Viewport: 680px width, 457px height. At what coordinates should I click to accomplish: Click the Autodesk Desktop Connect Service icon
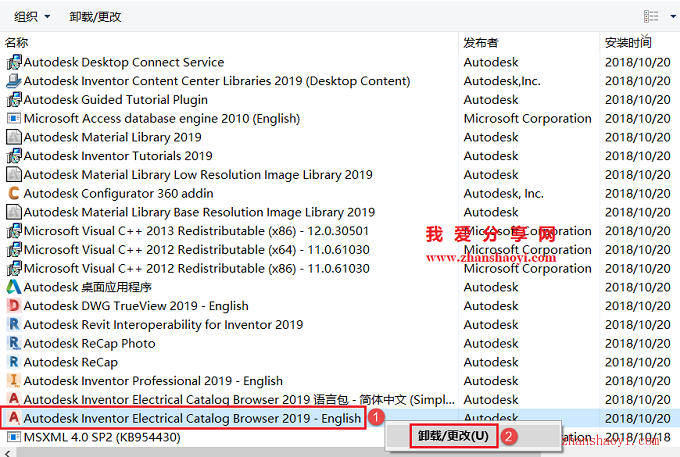pyautogui.click(x=14, y=62)
